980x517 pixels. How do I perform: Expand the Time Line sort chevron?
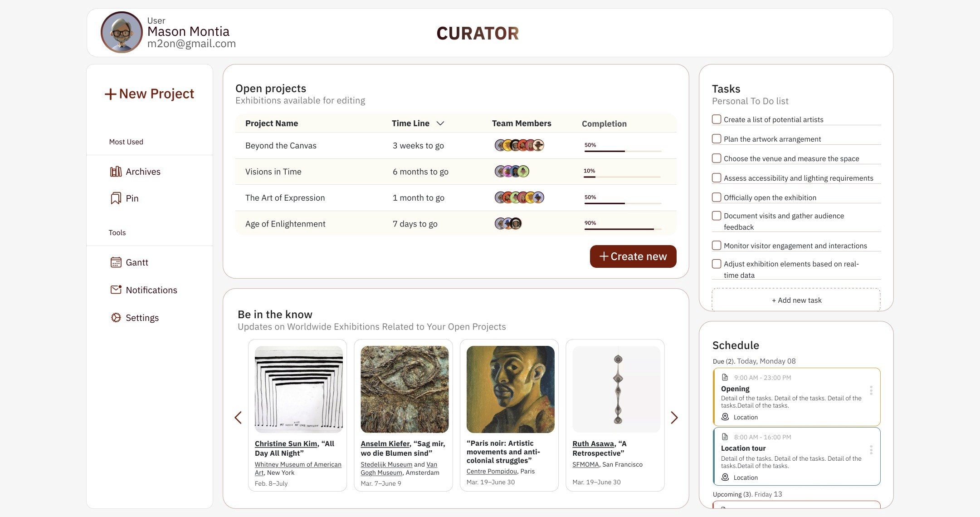click(440, 123)
